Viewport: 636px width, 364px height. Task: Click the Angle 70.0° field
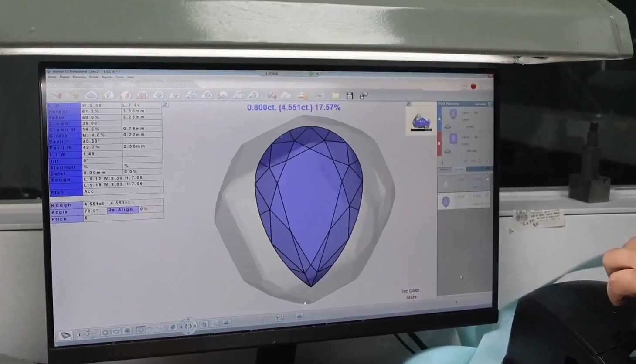tap(95, 211)
